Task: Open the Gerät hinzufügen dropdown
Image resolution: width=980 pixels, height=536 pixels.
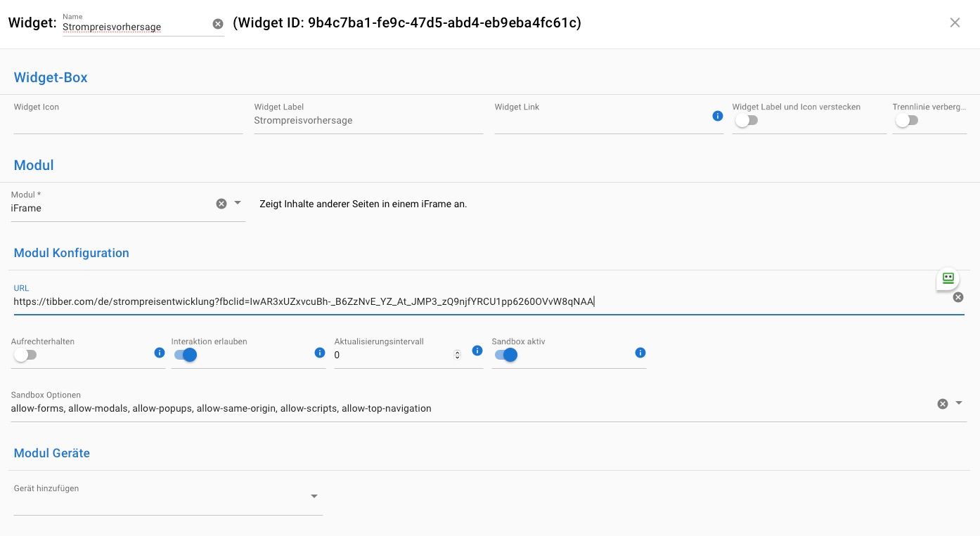Action: click(x=314, y=497)
